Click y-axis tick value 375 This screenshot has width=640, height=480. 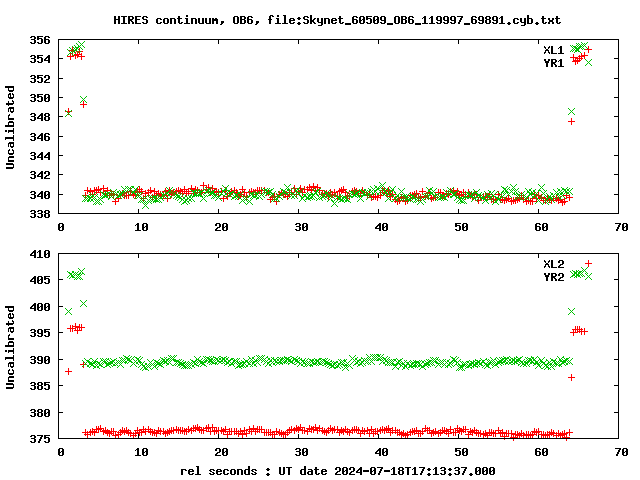pos(40,439)
